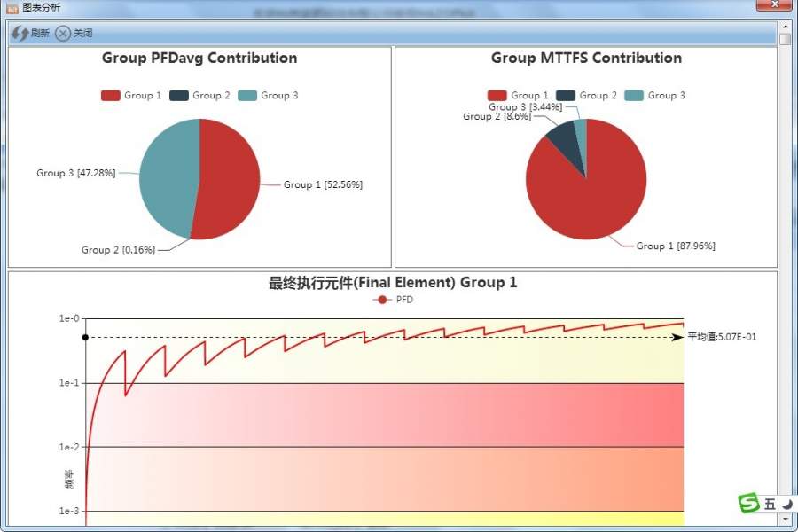
Task: Click average value label '平均值:5.07E-01'
Action: tap(722, 337)
